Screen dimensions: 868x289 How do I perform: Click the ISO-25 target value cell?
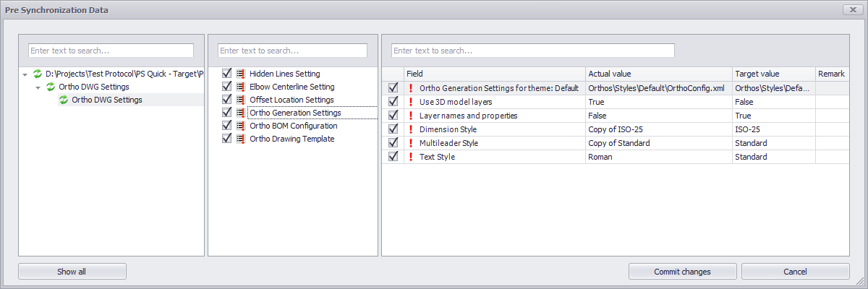774,129
